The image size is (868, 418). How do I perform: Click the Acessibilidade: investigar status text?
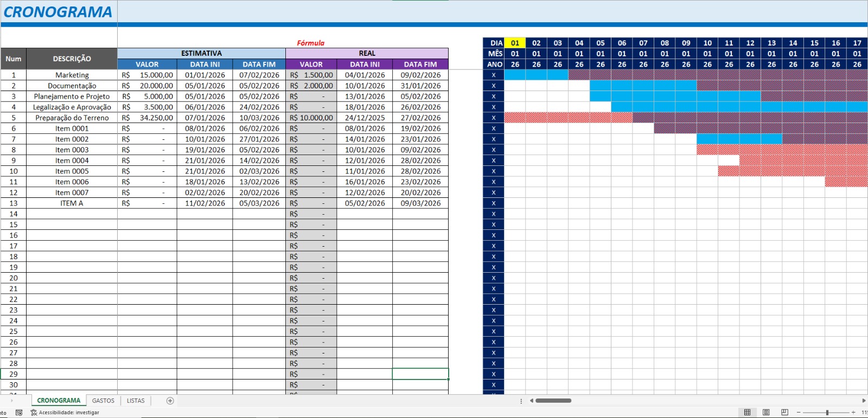click(69, 413)
